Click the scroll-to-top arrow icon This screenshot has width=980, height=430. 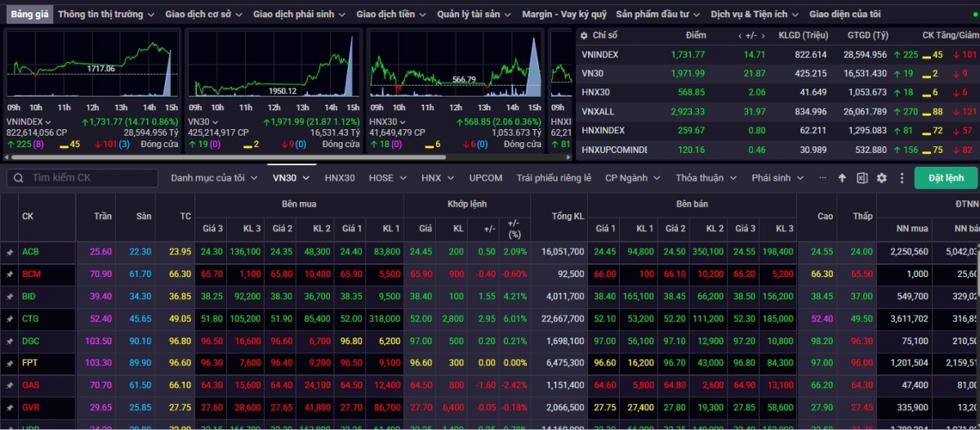(842, 178)
